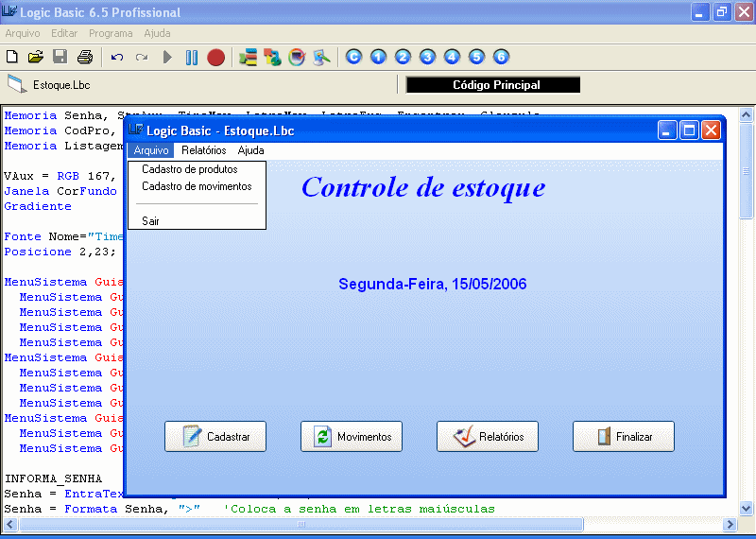This screenshot has height=539, width=756.
Task: Click the date text Segunda-Feira, 15/05/2006
Action: point(432,284)
